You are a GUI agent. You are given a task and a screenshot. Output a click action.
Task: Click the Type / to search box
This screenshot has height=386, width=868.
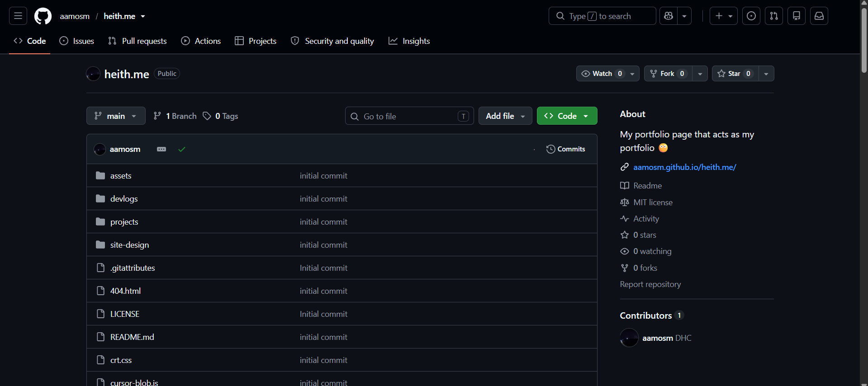[602, 16]
